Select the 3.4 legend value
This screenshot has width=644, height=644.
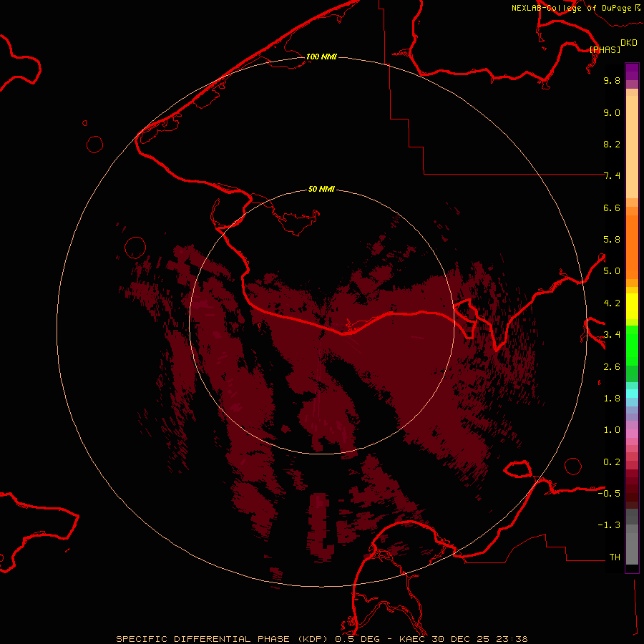(612, 335)
